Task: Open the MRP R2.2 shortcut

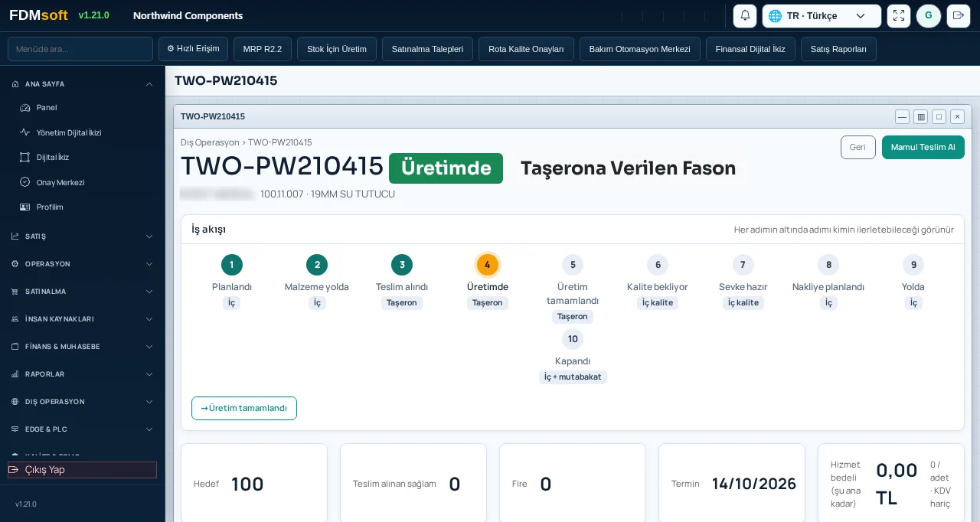Action: (x=263, y=49)
